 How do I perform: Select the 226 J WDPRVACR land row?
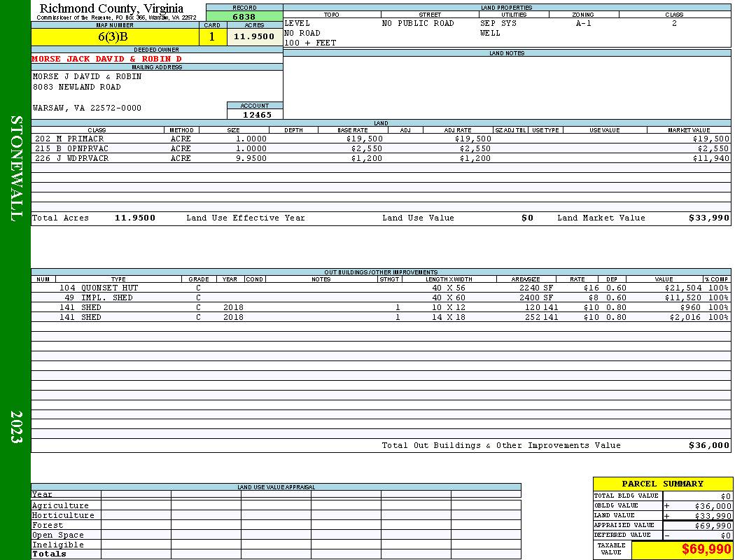pos(381,158)
